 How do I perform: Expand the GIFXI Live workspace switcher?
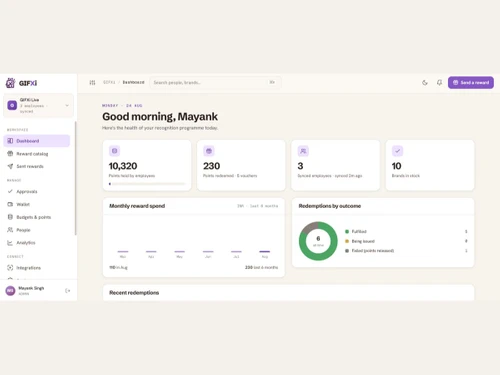coord(38,105)
